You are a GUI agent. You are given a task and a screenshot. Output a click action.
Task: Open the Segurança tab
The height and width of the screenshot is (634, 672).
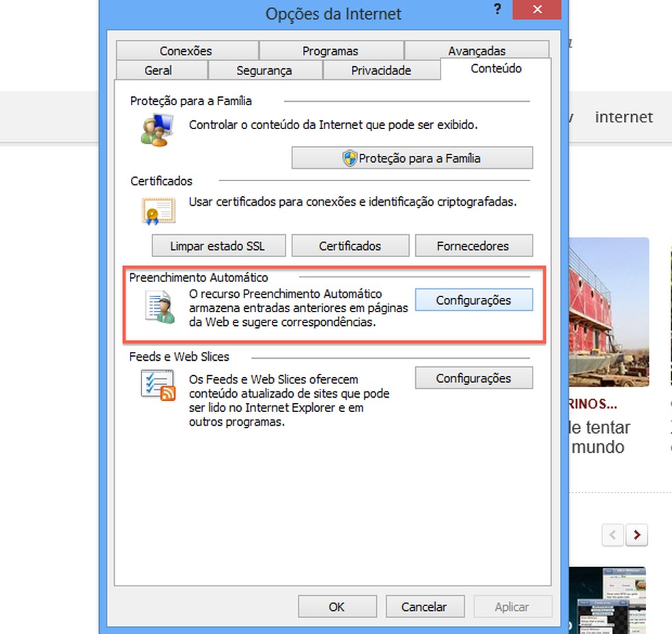(x=264, y=70)
